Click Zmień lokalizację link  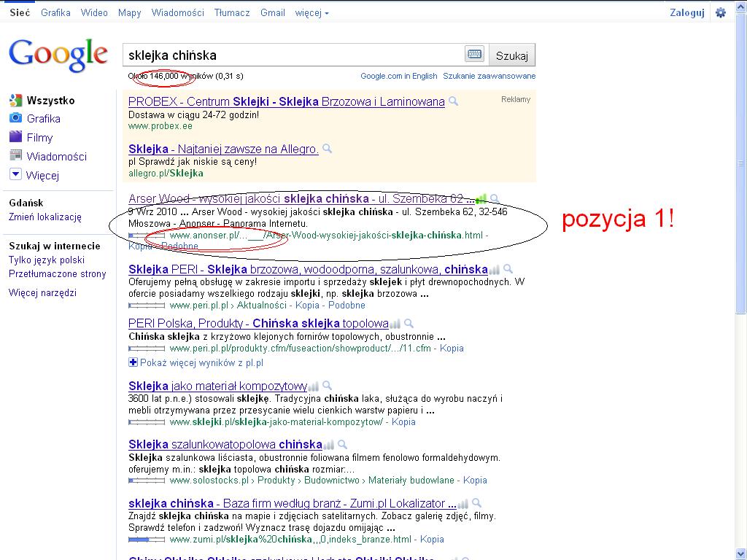(x=45, y=217)
